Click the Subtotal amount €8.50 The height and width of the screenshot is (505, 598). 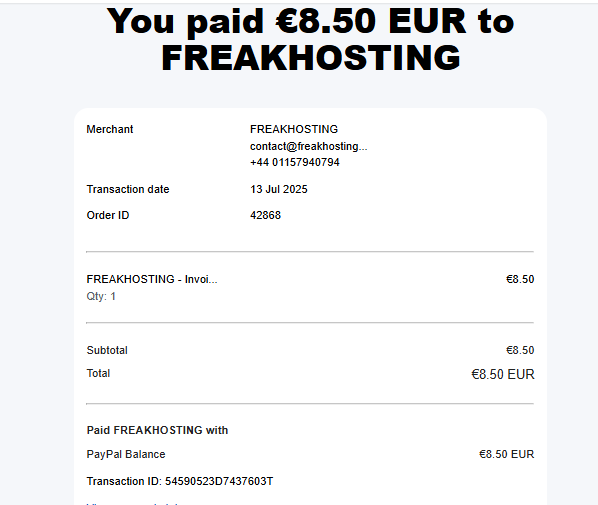[520, 350]
